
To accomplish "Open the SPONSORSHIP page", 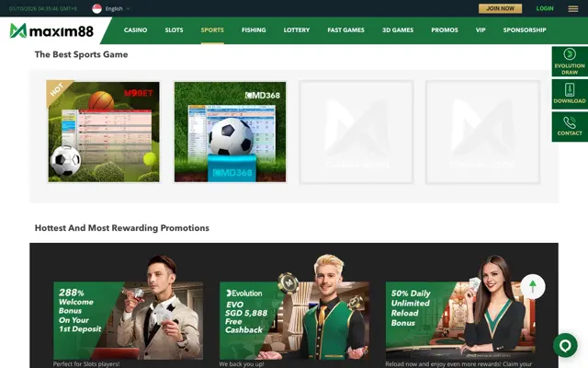I will [x=525, y=30].
